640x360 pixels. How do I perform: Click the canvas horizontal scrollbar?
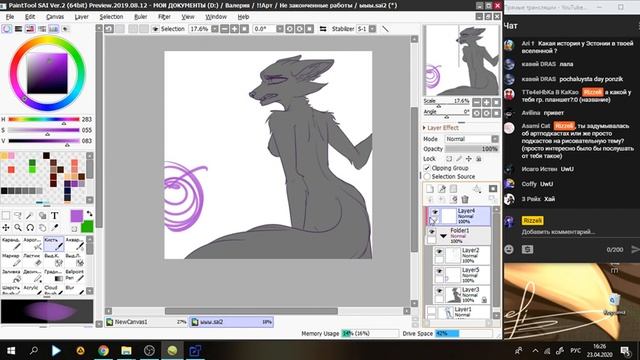(251, 311)
